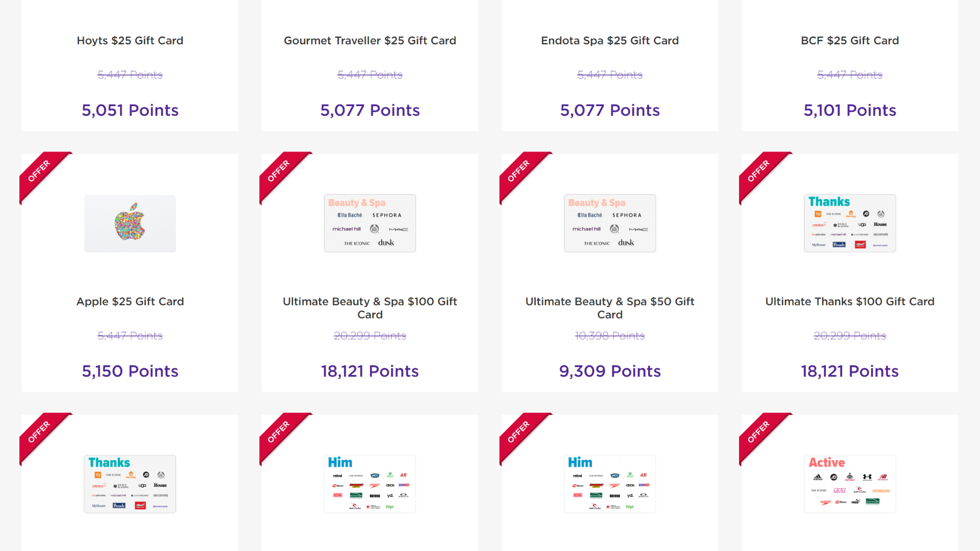This screenshot has height=551, width=980.
Task: Open the Active gift card thumbnail
Action: (x=850, y=484)
